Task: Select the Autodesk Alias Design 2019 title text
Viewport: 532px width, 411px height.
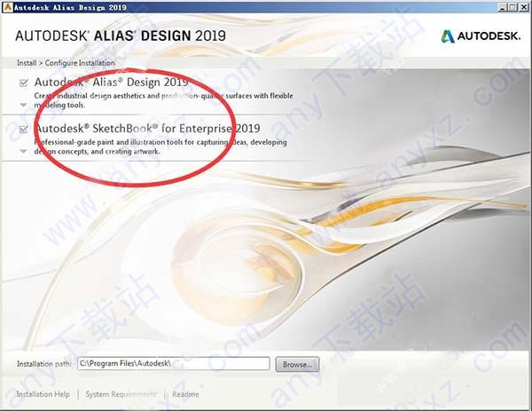Action: [112, 83]
